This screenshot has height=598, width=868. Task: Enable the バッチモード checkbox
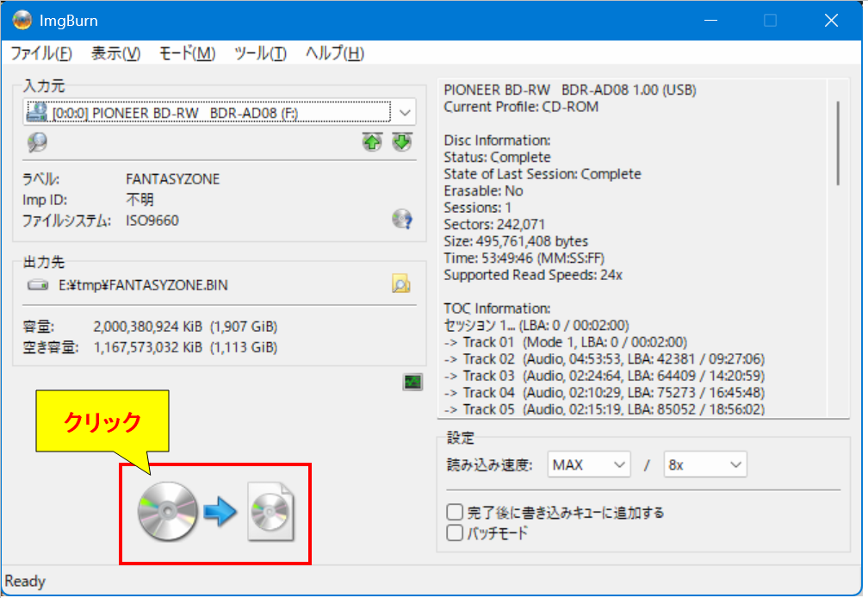(x=456, y=533)
